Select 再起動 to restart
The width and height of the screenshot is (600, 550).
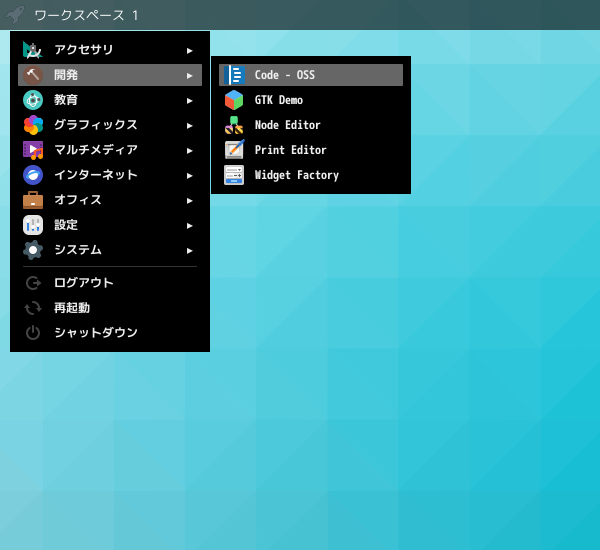point(72,308)
